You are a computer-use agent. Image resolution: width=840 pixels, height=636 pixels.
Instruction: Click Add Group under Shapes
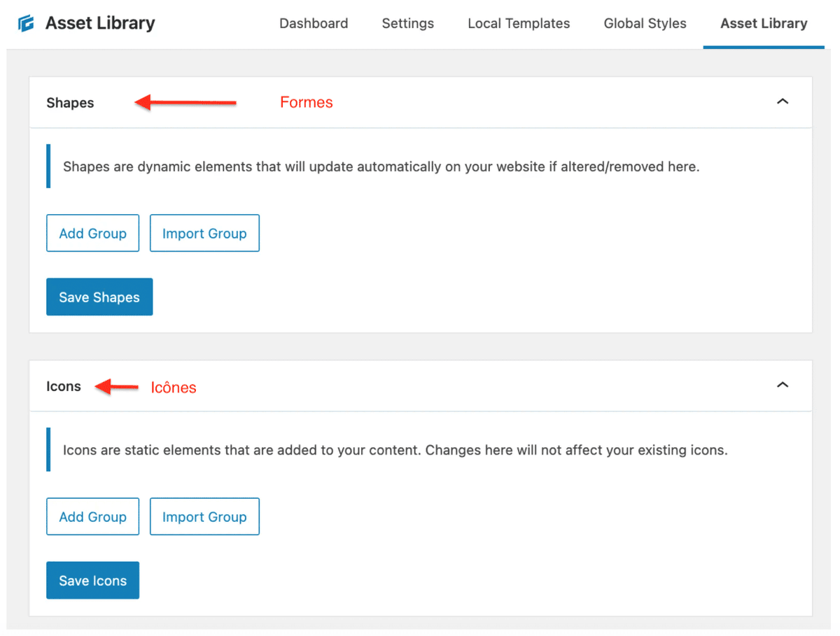92,233
